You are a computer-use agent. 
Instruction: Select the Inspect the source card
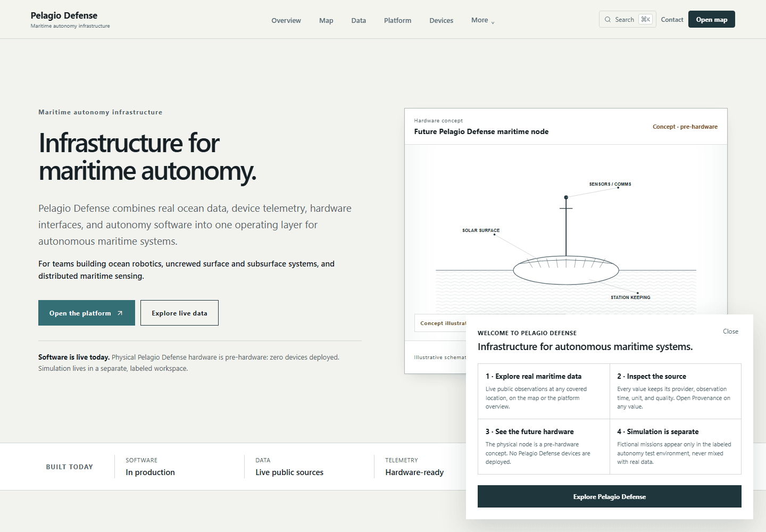pos(676,391)
